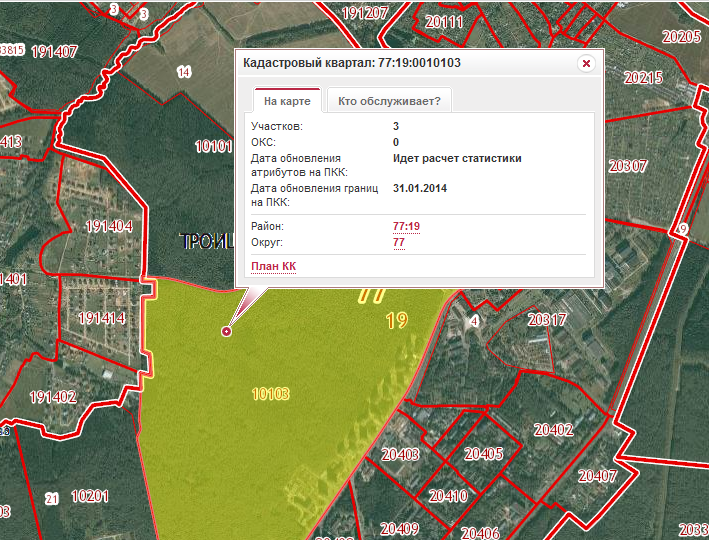The height and width of the screenshot is (540, 709).
Task: Select cadastral quarter 191404 on map
Action: coord(109,226)
